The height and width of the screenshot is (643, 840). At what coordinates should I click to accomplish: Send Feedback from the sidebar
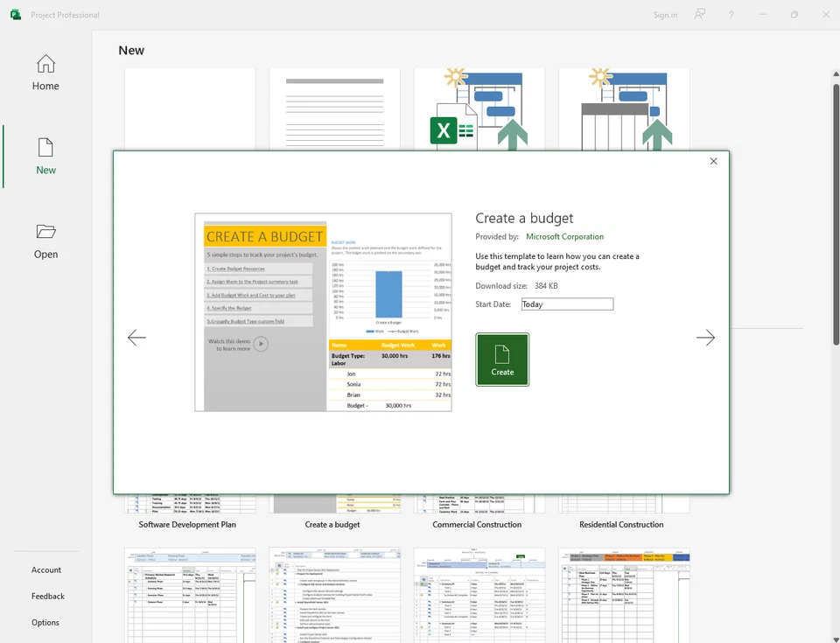(x=47, y=596)
